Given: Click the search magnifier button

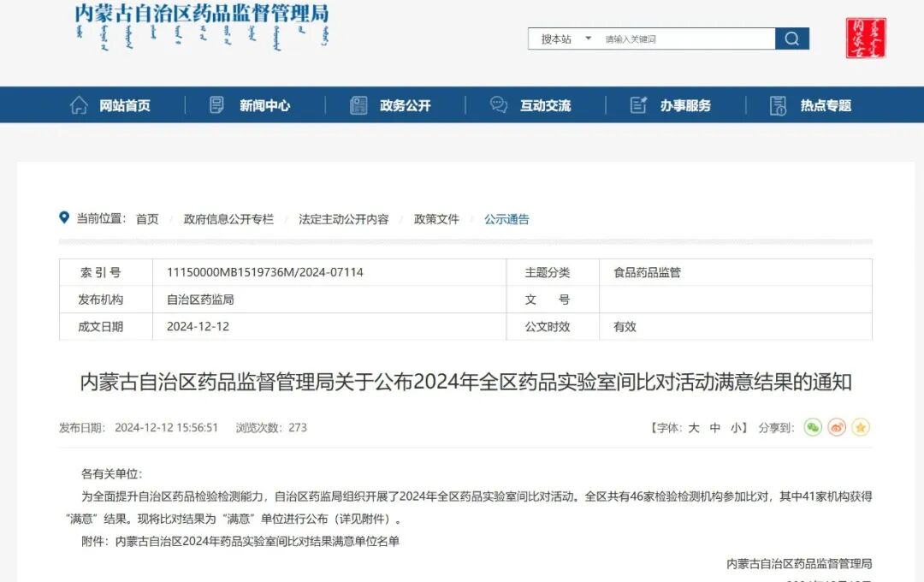Looking at the screenshot, I should pos(792,39).
